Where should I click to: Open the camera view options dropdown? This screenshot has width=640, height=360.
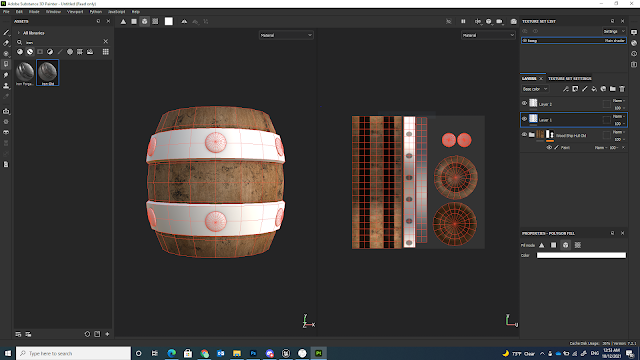click(499, 22)
